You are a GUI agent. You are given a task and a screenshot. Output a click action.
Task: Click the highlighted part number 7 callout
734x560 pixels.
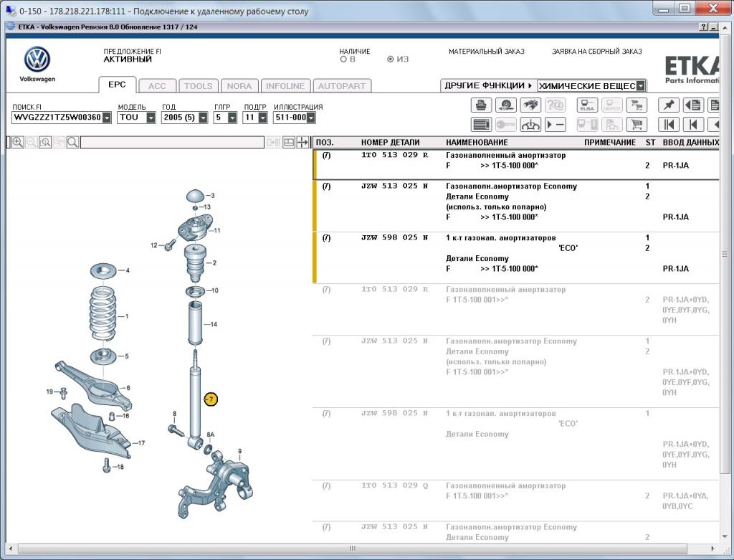(211, 399)
